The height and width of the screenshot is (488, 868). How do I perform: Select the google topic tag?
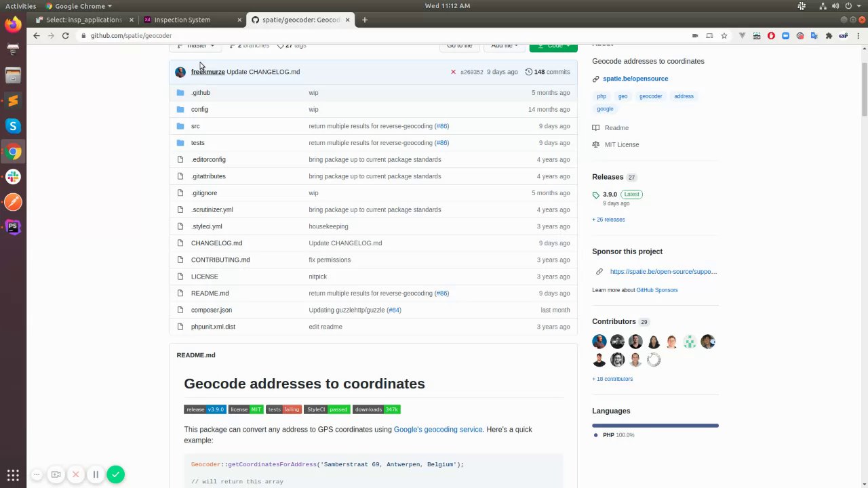point(605,108)
